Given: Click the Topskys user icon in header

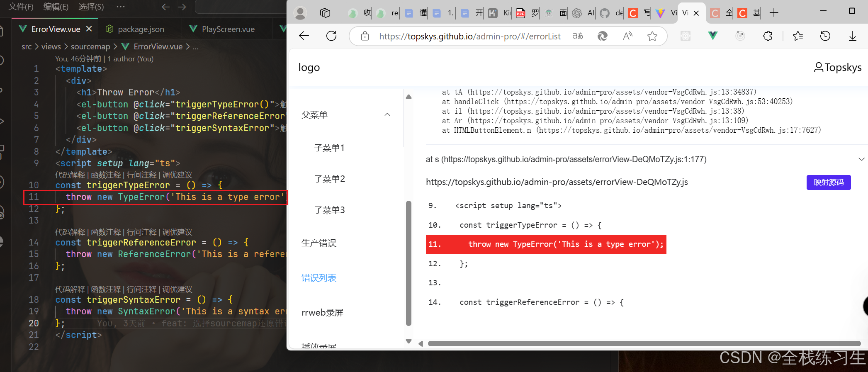Looking at the screenshot, I should pyautogui.click(x=819, y=67).
